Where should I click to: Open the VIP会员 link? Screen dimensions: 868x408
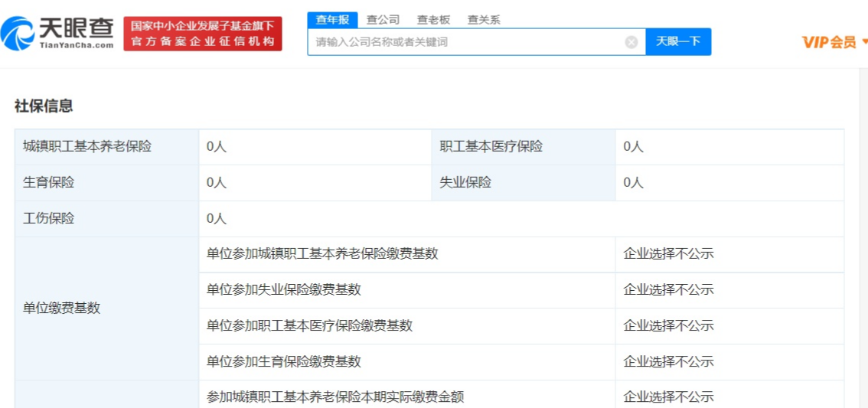click(829, 42)
